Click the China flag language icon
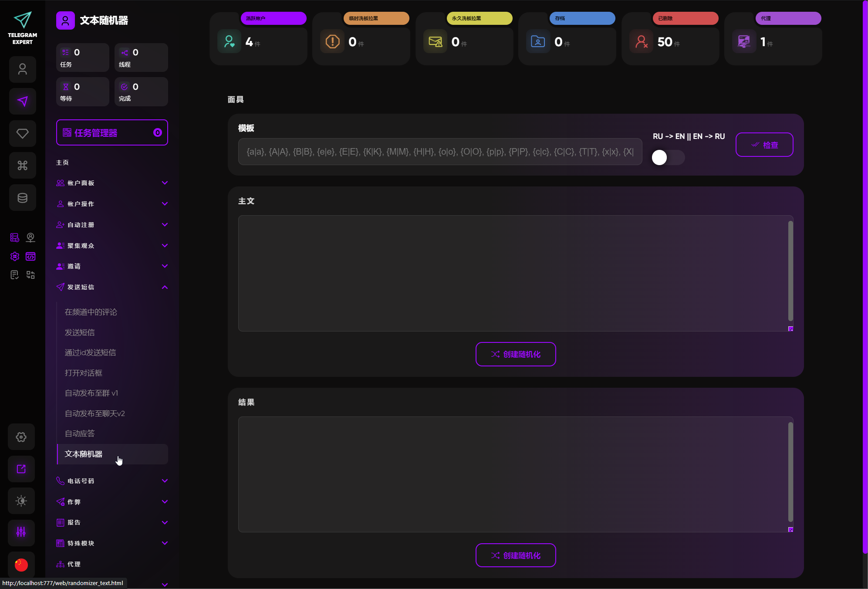This screenshot has width=868, height=589. pos(21,565)
